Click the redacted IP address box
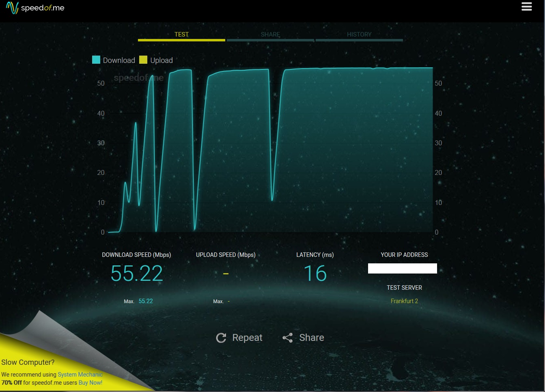This screenshot has width=545, height=392. pos(403,268)
